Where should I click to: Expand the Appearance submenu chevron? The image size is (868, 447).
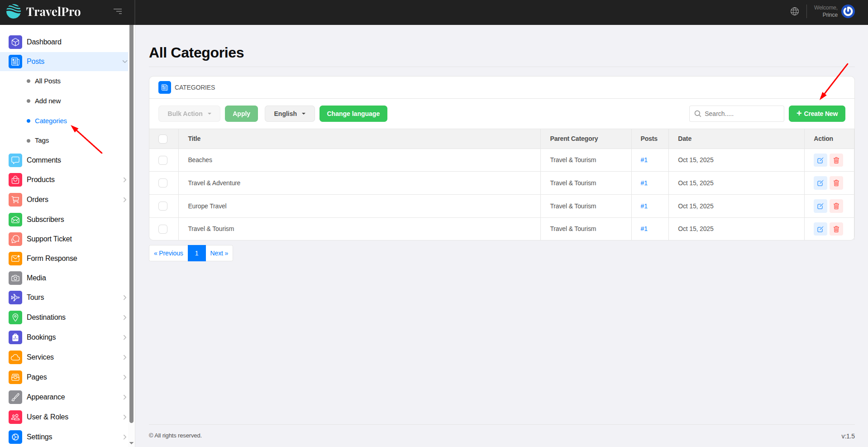pyautogui.click(x=124, y=397)
